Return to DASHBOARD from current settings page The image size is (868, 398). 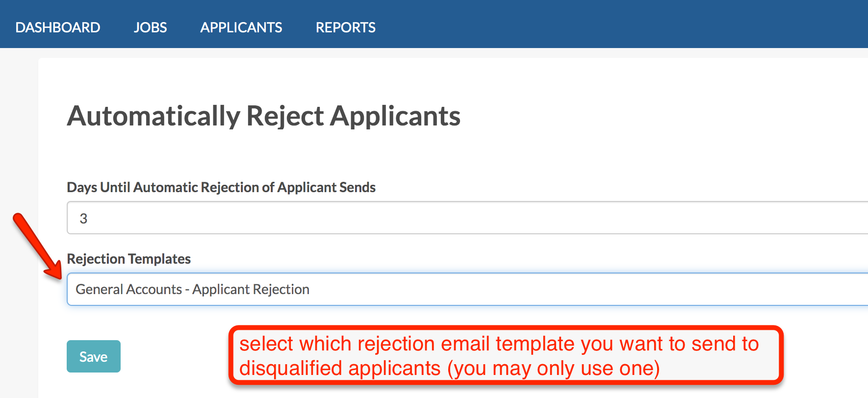coord(57,27)
